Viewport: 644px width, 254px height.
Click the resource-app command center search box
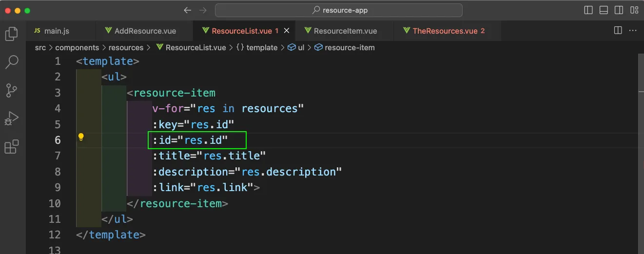tap(339, 10)
